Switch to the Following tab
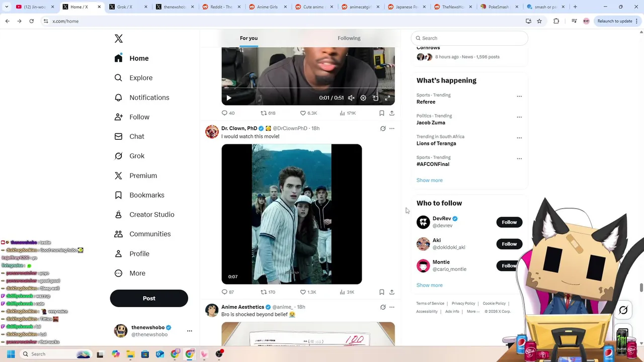 (349, 38)
